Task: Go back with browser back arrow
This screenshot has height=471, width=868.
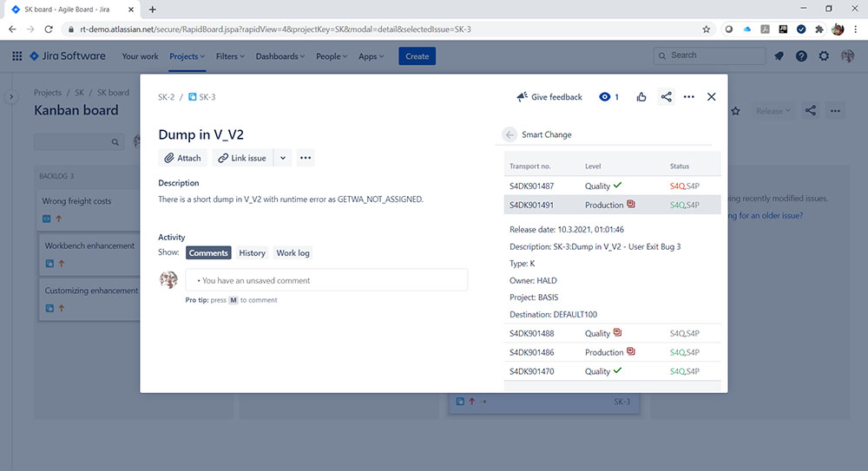Action: click(12, 29)
